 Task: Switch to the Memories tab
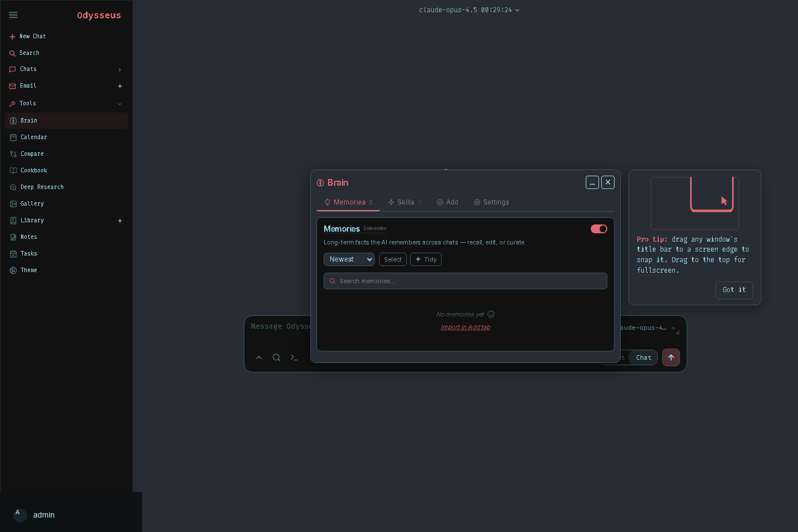pos(349,202)
